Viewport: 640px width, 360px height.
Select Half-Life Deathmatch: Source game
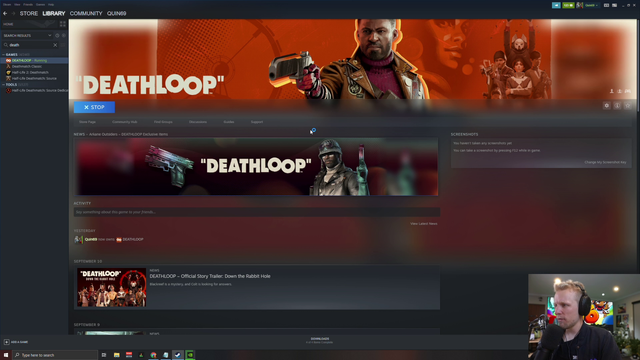tap(34, 78)
